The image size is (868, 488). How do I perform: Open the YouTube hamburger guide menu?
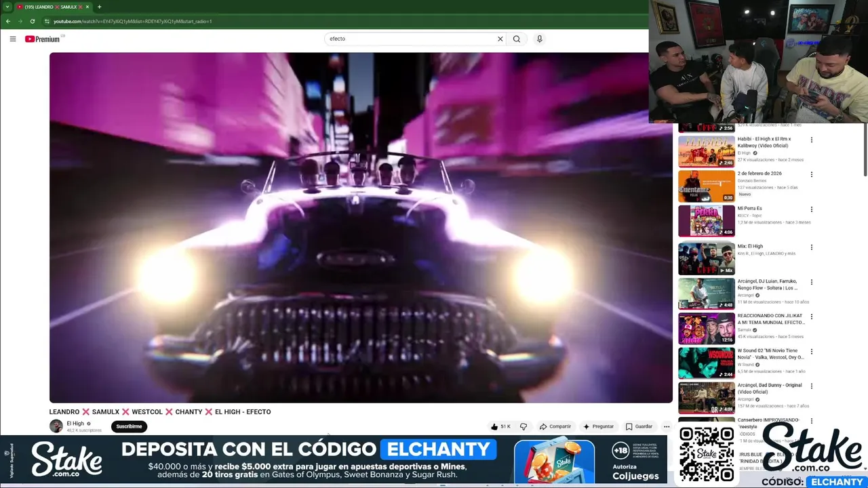pos(12,39)
